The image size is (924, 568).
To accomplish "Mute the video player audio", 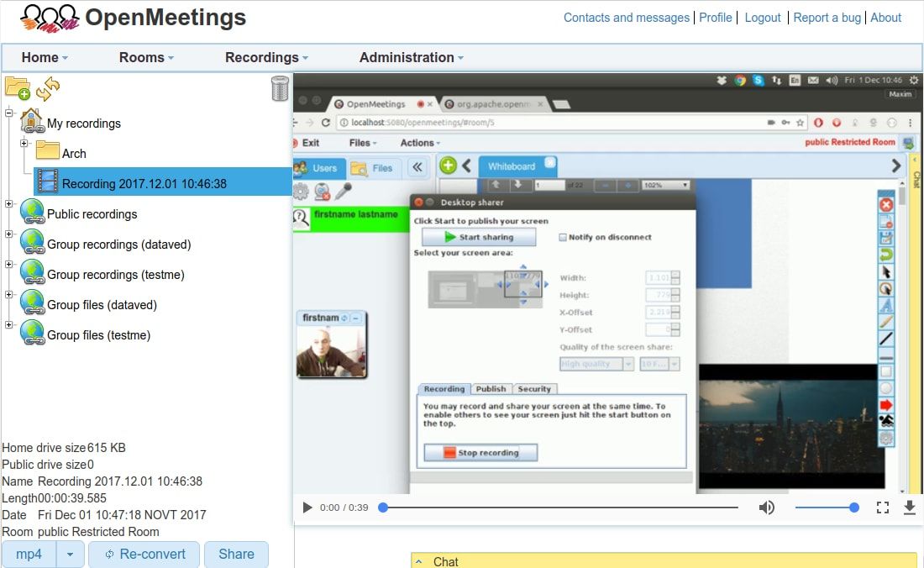I will point(766,508).
